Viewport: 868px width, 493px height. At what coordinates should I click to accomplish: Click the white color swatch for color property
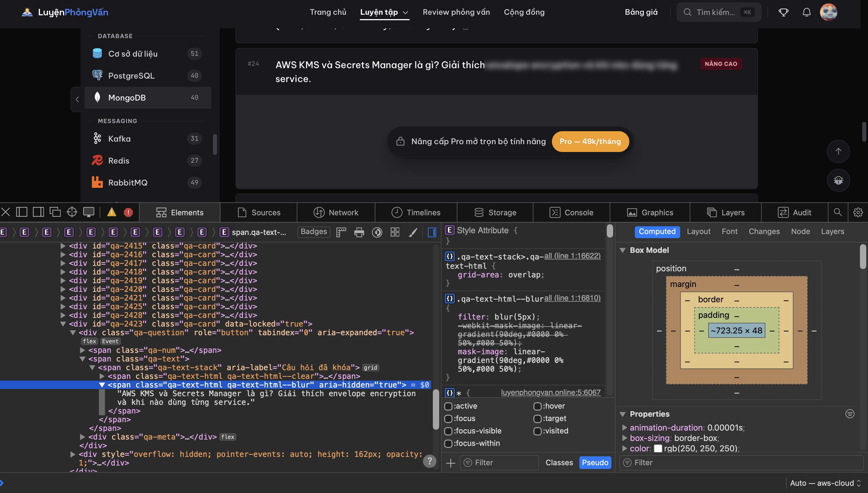[658, 449]
